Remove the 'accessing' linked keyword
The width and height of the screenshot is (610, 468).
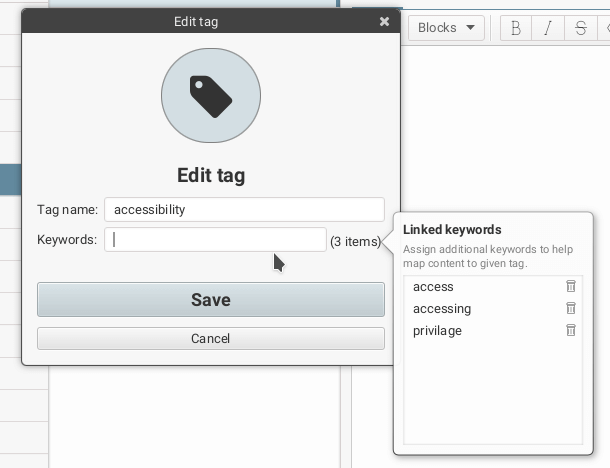tap(571, 309)
